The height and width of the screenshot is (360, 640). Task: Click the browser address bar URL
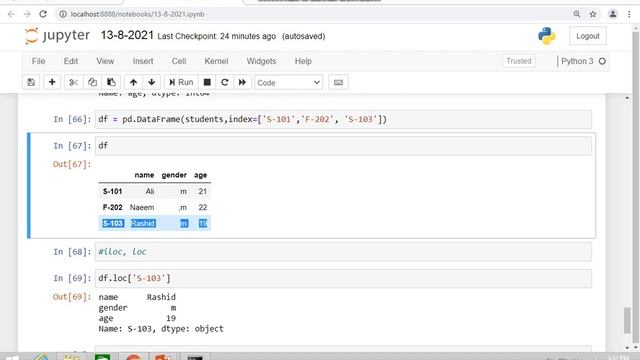point(138,14)
